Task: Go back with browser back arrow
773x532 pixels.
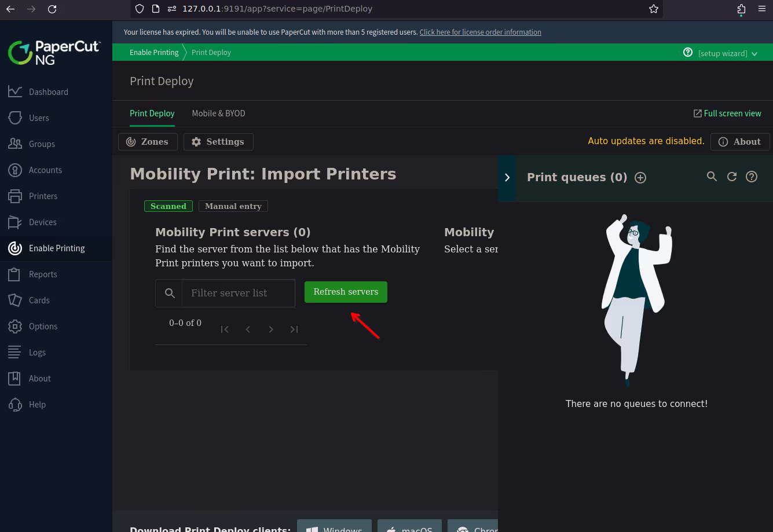Action: pyautogui.click(x=10, y=9)
